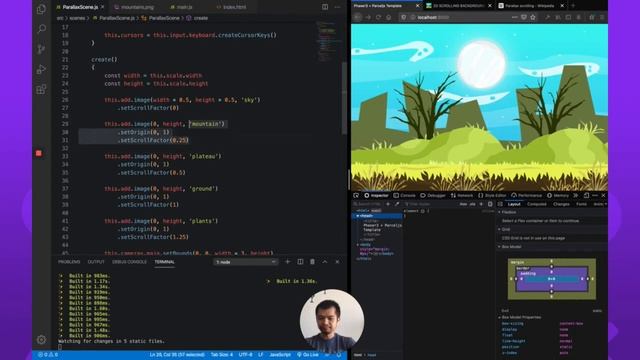The height and width of the screenshot is (360, 640).
Task: Bookmark this page with star icon
Action: tap(533, 17)
